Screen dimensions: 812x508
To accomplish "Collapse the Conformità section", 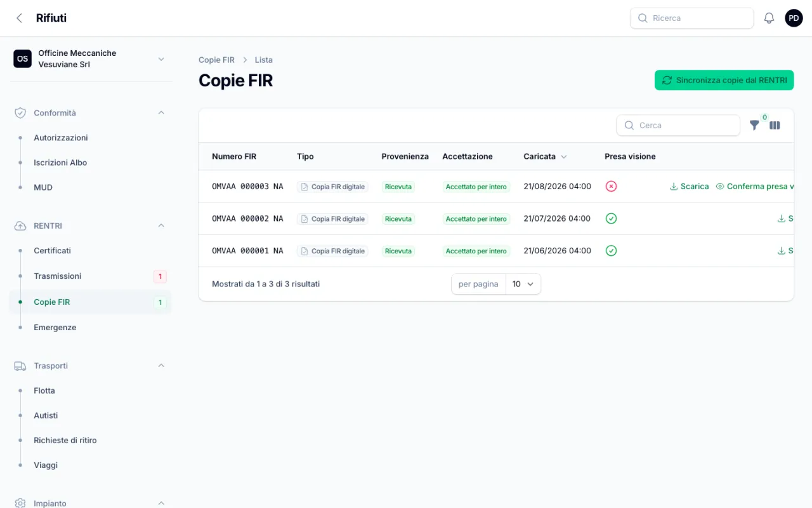I will 161,112.
